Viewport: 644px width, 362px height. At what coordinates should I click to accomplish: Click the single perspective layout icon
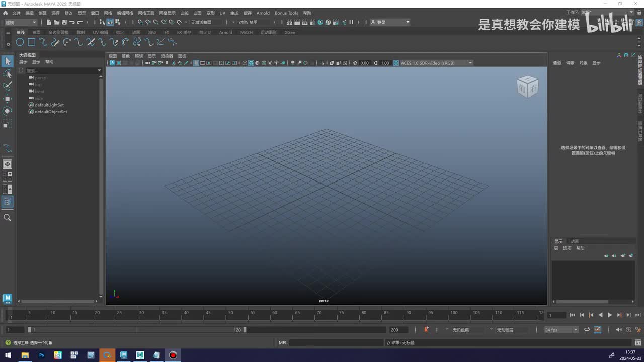pos(7,164)
